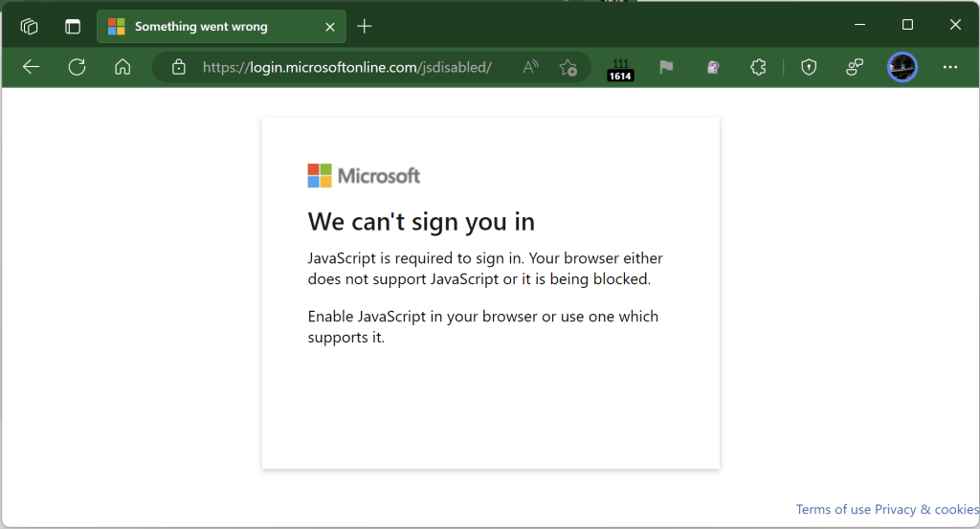The height and width of the screenshot is (529, 980).
Task: Open the extension with 1614 badge
Action: pos(620,68)
